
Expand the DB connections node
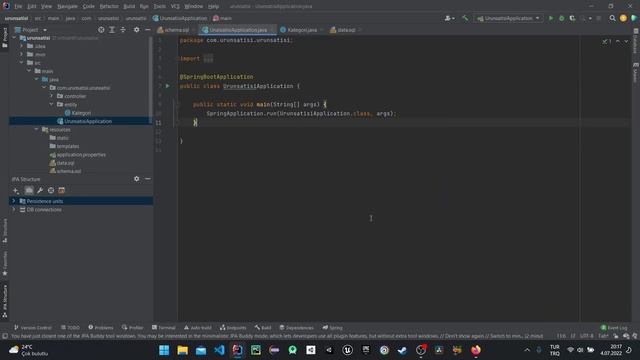14,210
